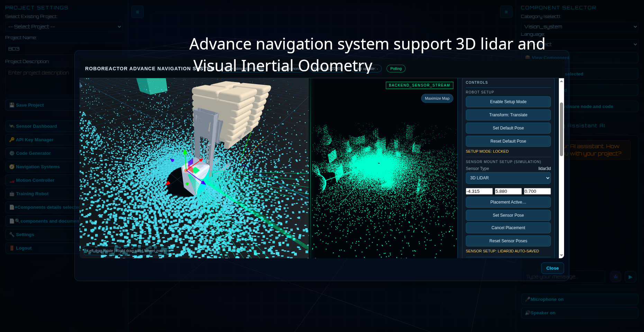Click the right panel hamburger menu icon

pos(506,12)
